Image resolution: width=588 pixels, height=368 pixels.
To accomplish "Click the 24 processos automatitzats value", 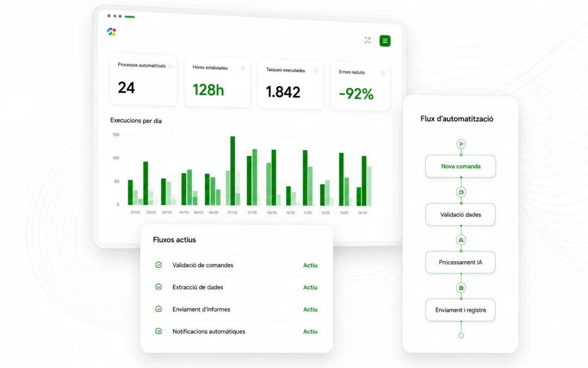I will (126, 87).
